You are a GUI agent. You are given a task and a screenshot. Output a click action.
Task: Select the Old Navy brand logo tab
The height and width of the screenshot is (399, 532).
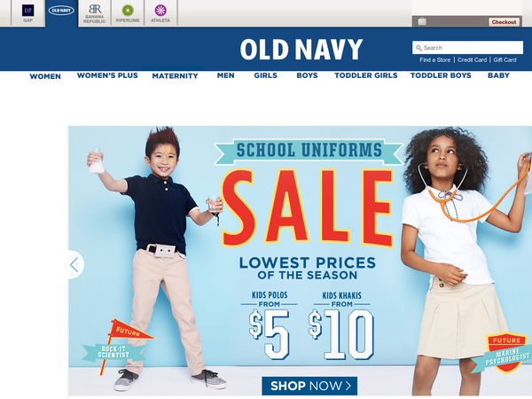(x=61, y=13)
